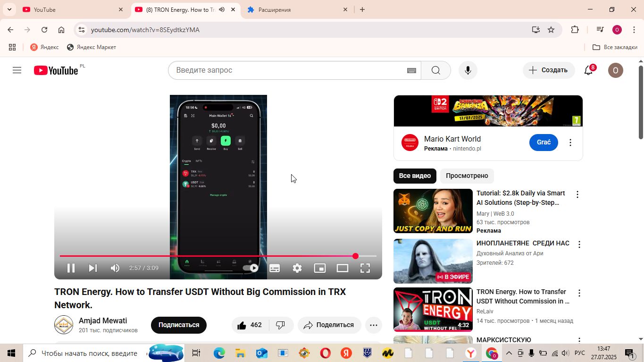This screenshot has width=644, height=362.
Task: Select the Просмотрено filter chip
Action: click(x=467, y=176)
